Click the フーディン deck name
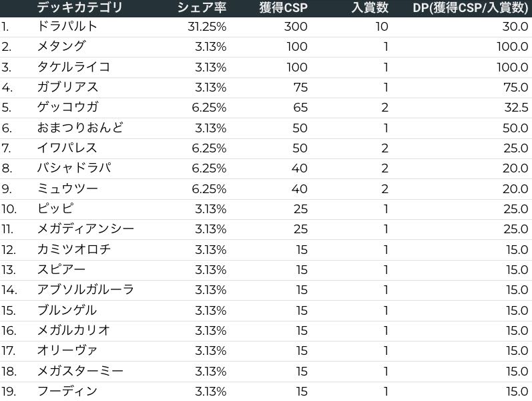Screen dimensions: 532x401 click(x=67, y=391)
